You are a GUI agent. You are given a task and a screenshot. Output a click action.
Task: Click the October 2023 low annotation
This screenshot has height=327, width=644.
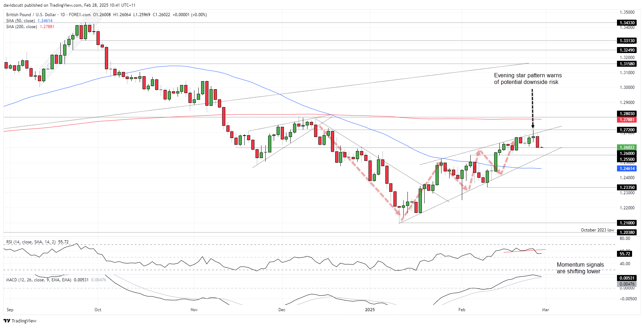pos(597,230)
